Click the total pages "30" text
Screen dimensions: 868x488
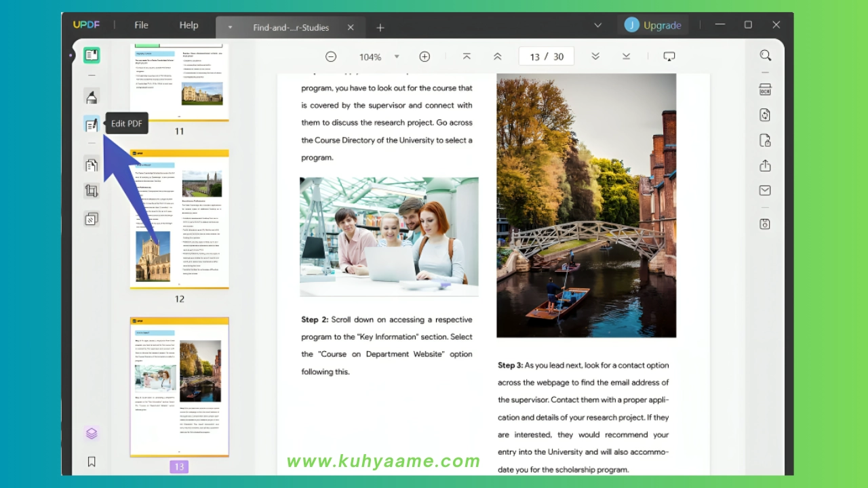tap(558, 57)
